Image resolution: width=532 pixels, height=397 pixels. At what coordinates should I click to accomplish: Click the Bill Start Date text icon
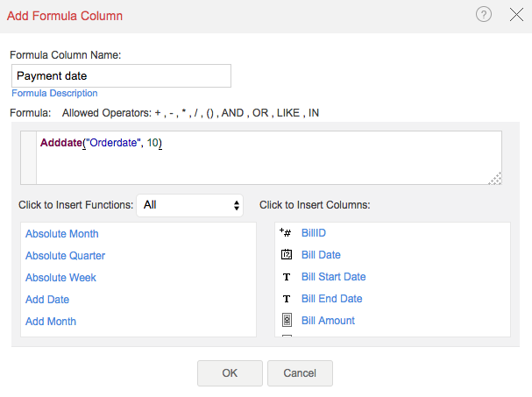pos(286,277)
